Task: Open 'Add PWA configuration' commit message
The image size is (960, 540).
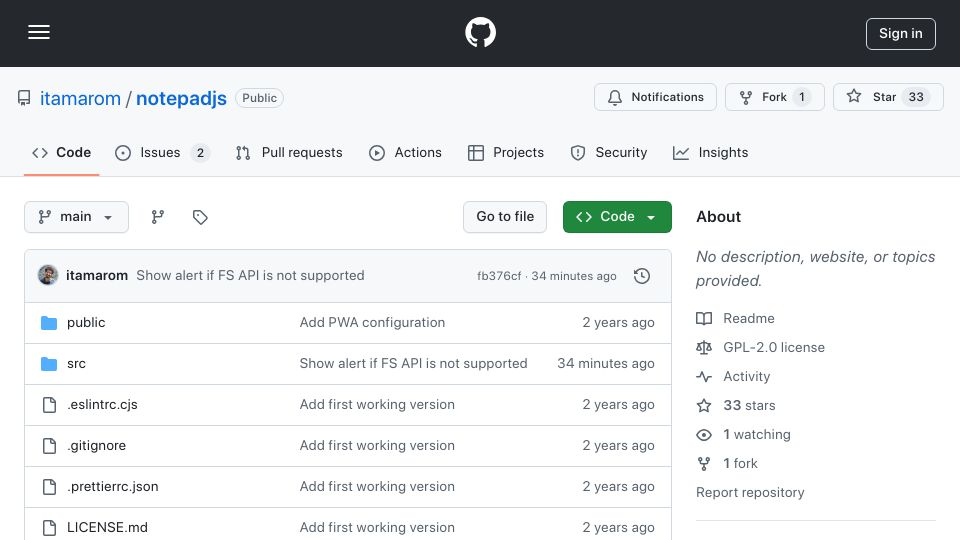Action: point(372,323)
